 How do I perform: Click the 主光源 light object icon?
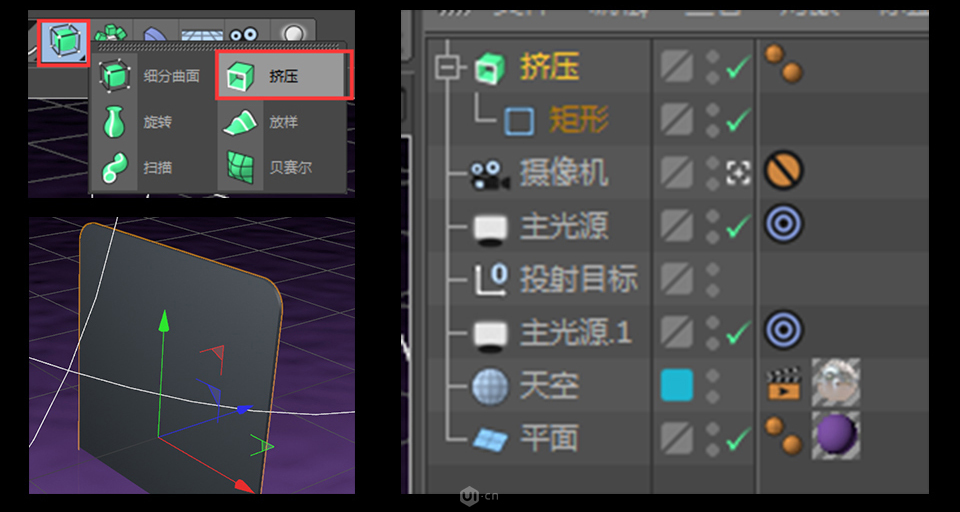[x=490, y=229]
